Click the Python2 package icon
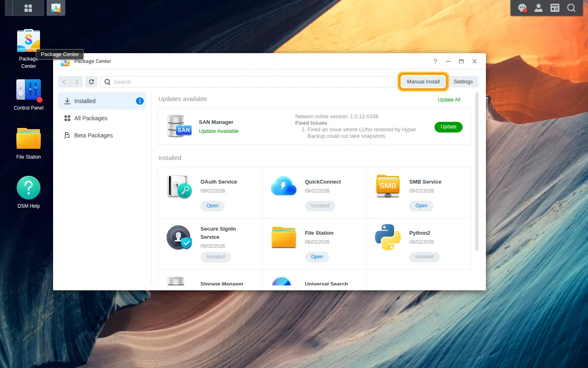Image resolution: width=588 pixels, height=368 pixels. coord(388,237)
